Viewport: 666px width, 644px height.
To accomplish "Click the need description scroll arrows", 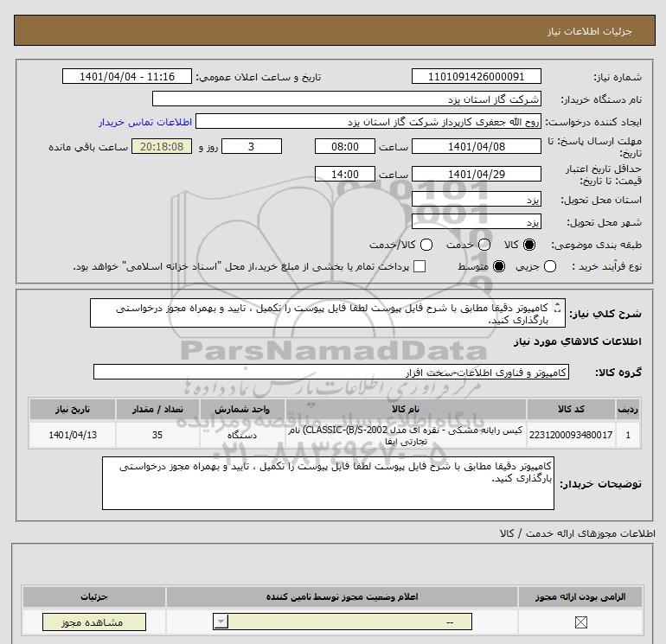I will (558, 309).
